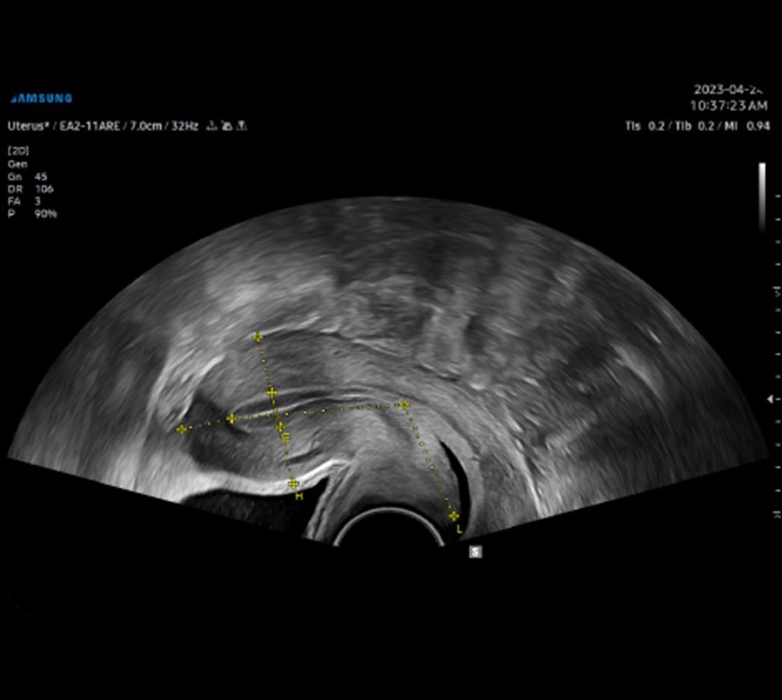The height and width of the screenshot is (700, 782).
Task: Click the S orientation marker below the scan
Action: click(475, 552)
